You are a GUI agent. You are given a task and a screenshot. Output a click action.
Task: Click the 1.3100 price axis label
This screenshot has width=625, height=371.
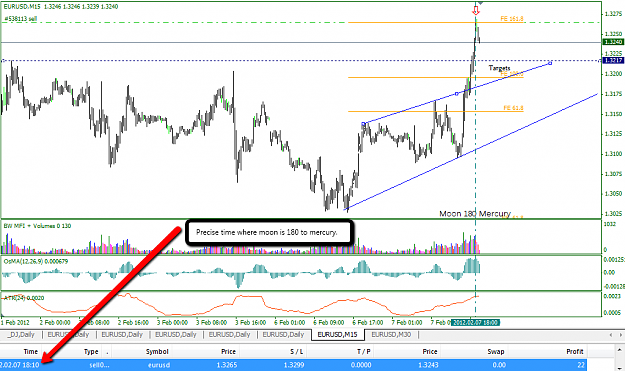click(613, 153)
